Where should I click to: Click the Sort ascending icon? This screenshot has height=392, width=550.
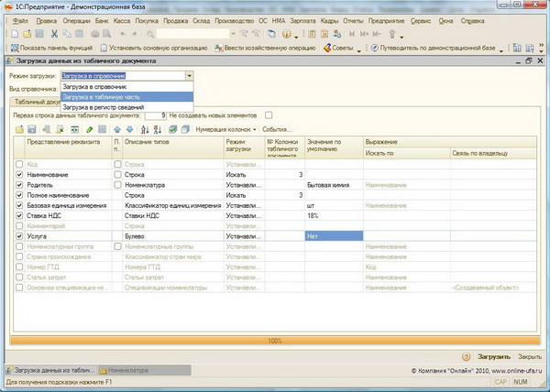coord(145,129)
